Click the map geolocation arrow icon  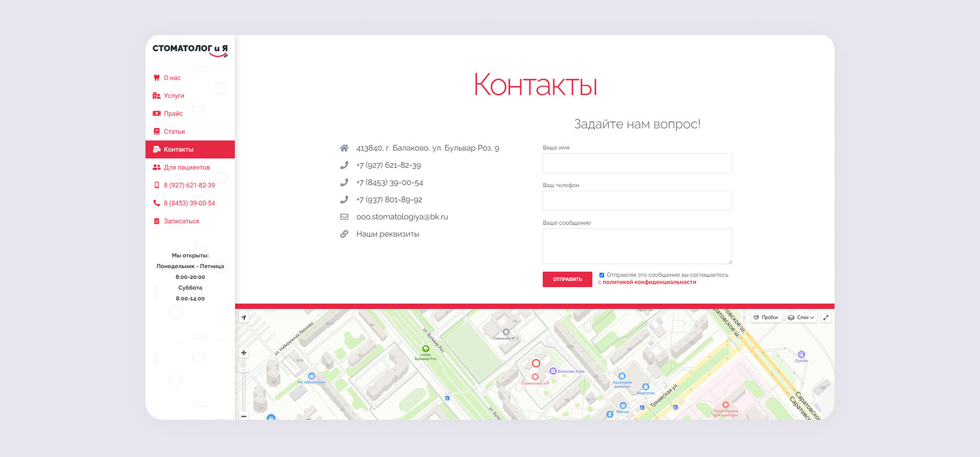click(x=244, y=318)
